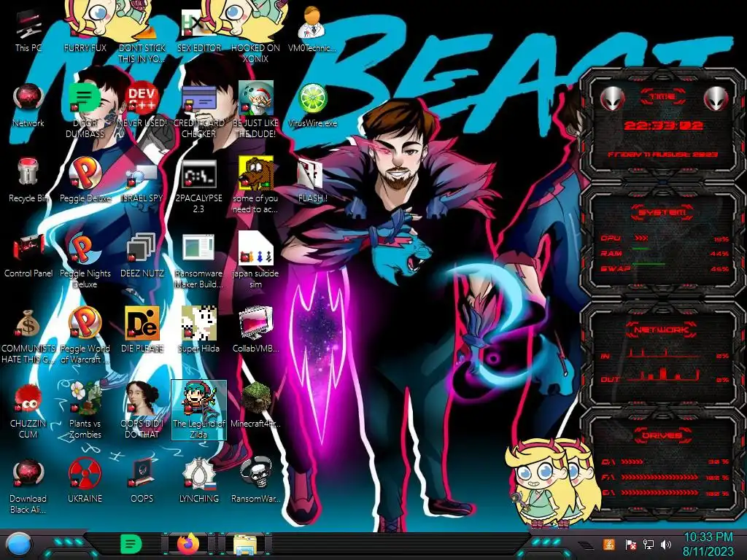
Task: Click the network IN traffic graph
Action: click(x=664, y=354)
